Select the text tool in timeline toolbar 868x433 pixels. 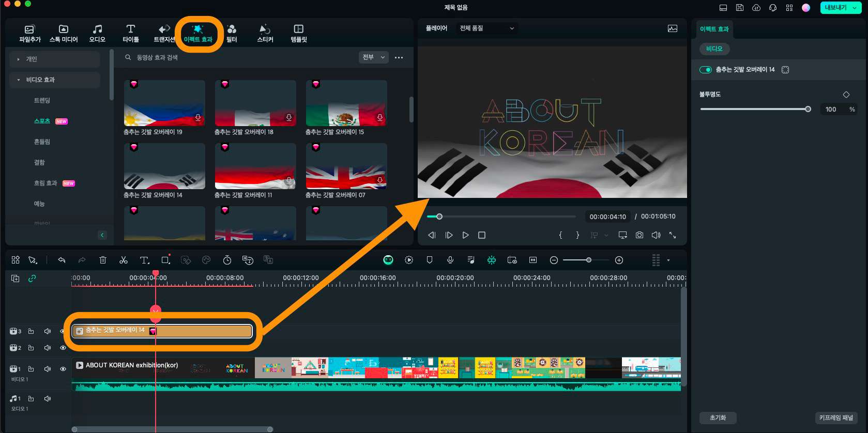145,260
